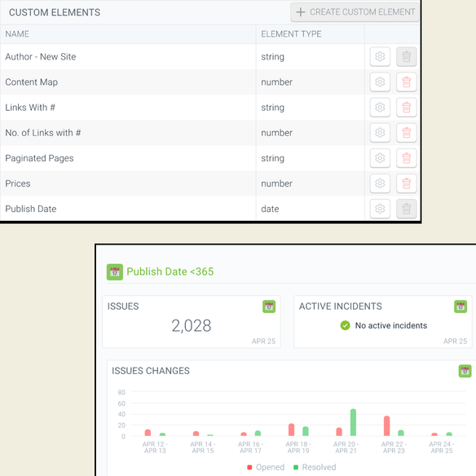Click the Publish Date row name
Screen dimensions: 476x476
[x=31, y=209]
